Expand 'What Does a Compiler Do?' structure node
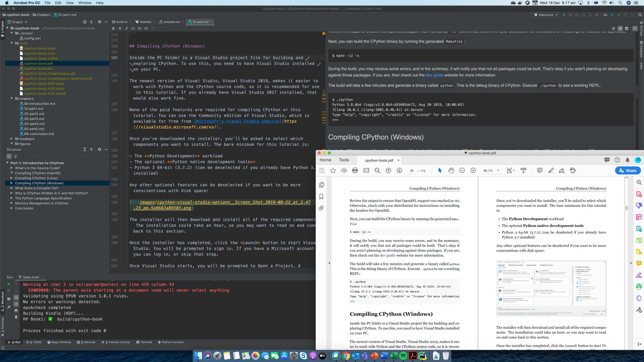This screenshot has height=362, width=644. click(12, 188)
